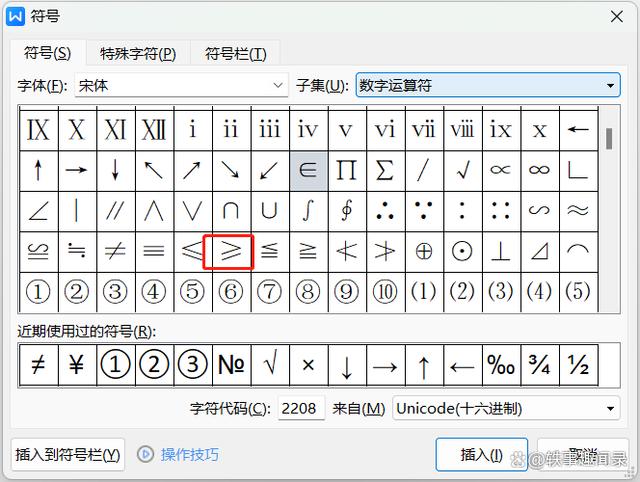The width and height of the screenshot is (640, 482).
Task: Choose the logical and symbol ∧
Action: click(154, 211)
